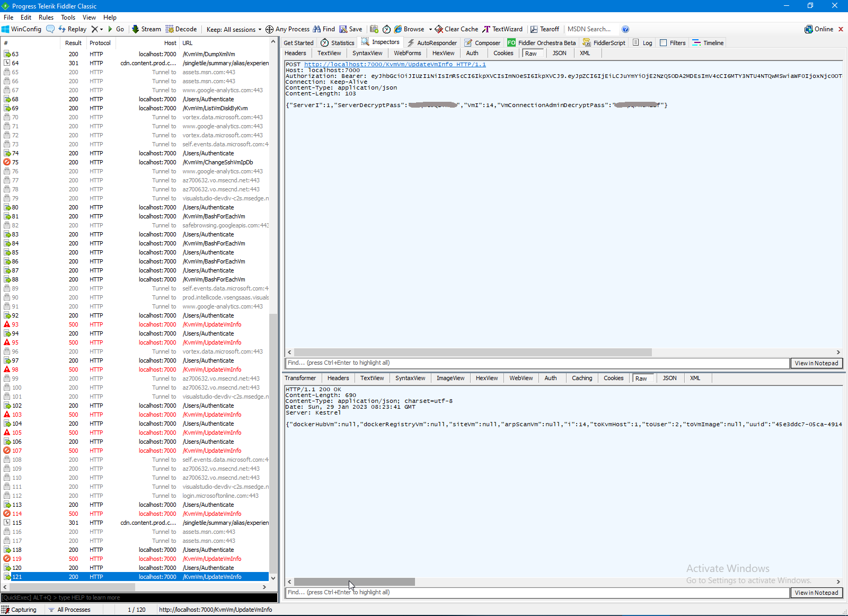The height and width of the screenshot is (616, 848).
Task: Click the Tearoff toolbar button
Action: coord(545,29)
